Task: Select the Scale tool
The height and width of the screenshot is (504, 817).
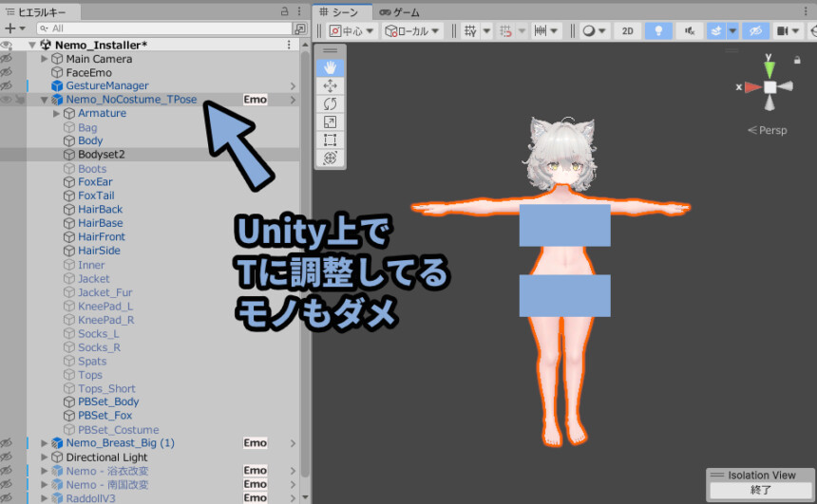Action: coord(330,121)
